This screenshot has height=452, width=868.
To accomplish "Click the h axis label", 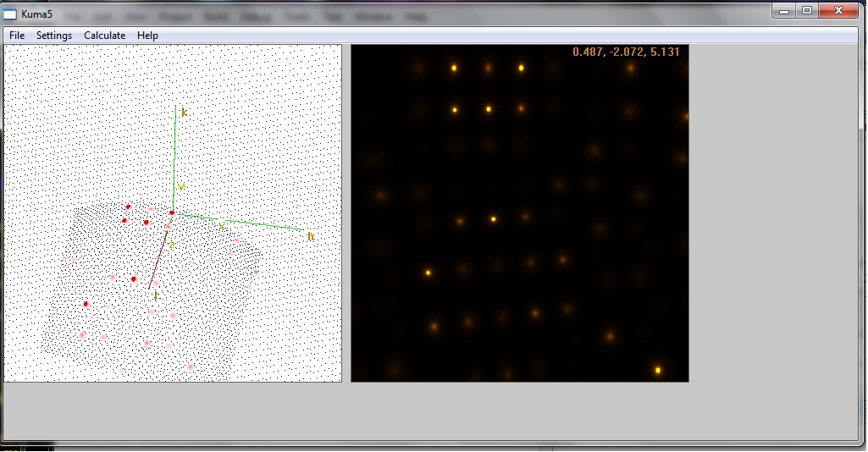I will click(311, 237).
